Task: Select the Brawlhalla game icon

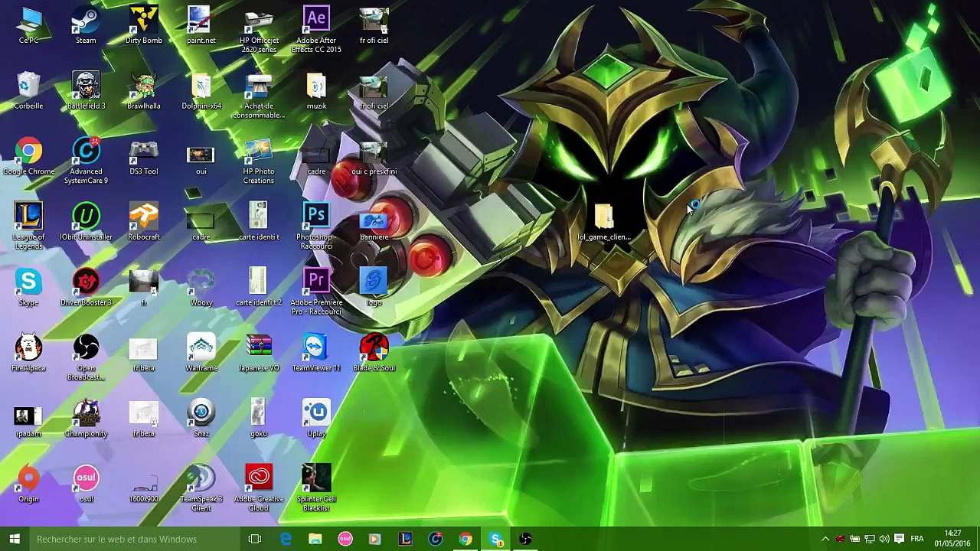Action: pyautogui.click(x=144, y=91)
